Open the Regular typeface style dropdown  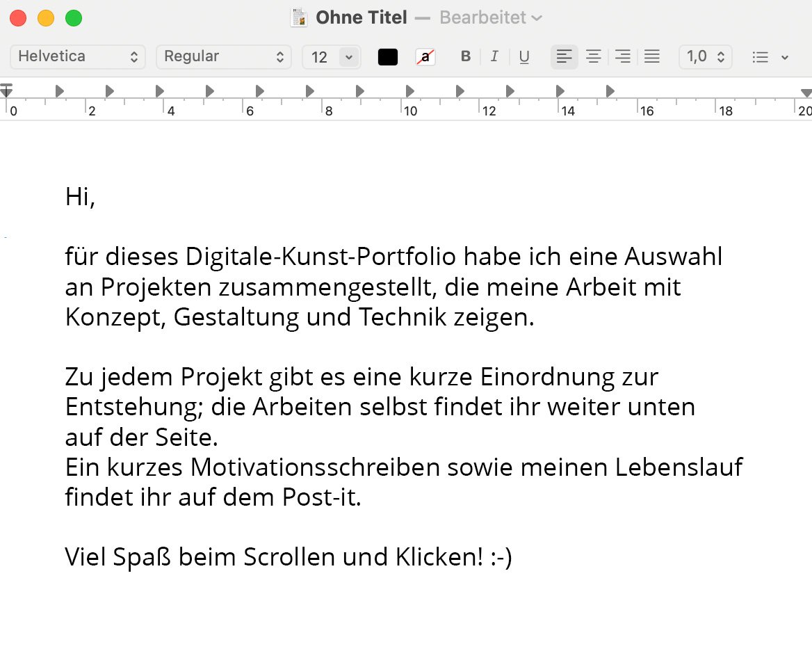point(223,57)
